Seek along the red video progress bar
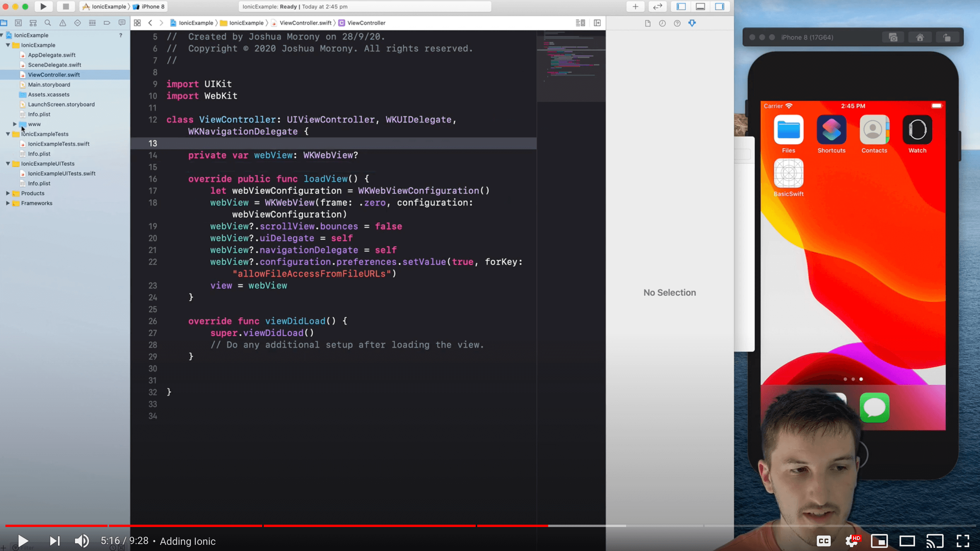Image resolution: width=980 pixels, height=551 pixels. coord(490,525)
